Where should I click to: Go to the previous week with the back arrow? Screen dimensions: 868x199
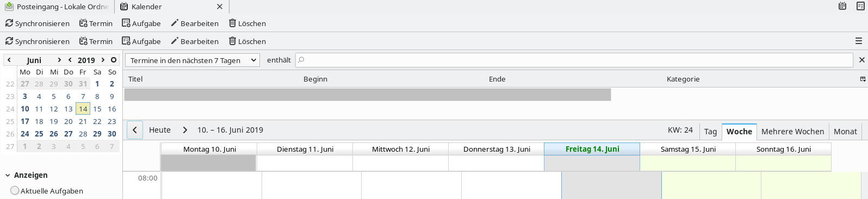[x=135, y=130]
